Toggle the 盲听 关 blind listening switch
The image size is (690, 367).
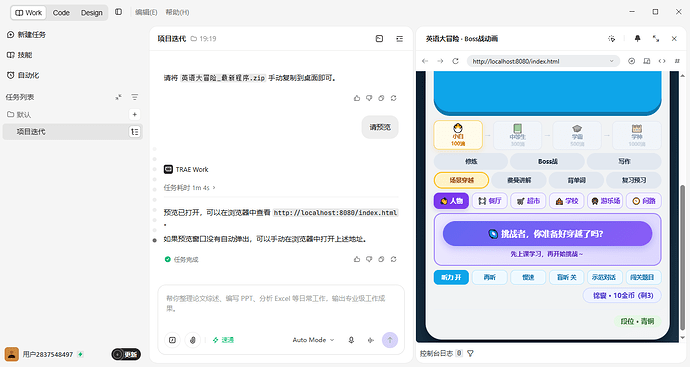(566, 277)
